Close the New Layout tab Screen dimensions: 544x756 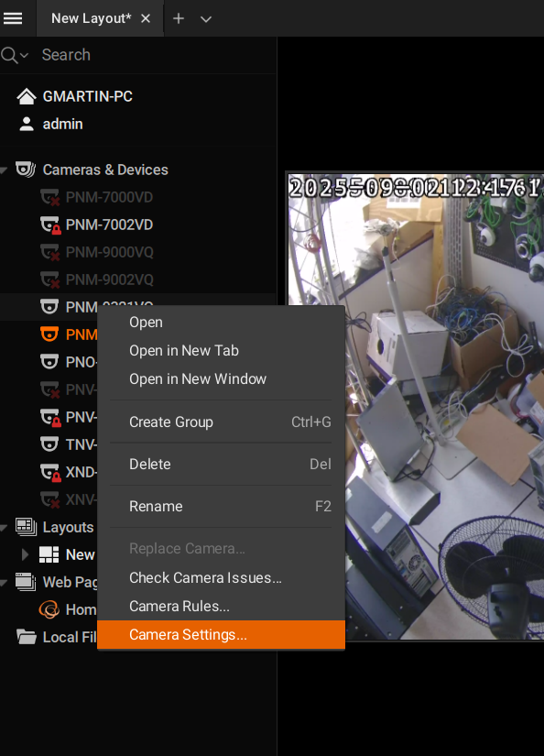coord(146,18)
